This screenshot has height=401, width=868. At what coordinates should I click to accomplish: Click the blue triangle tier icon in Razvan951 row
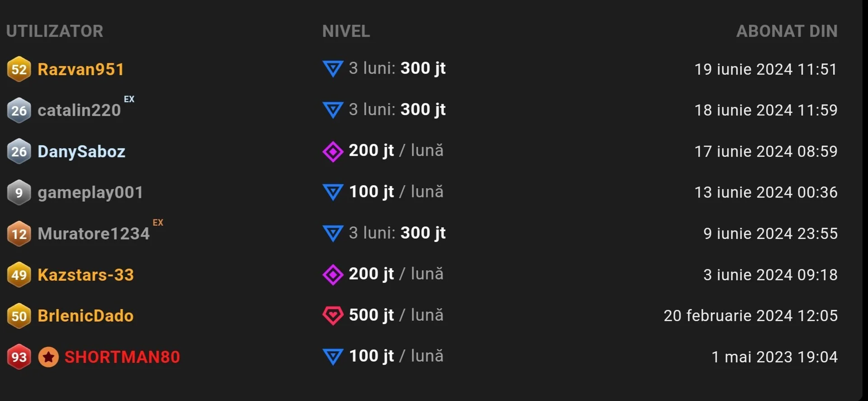pos(333,69)
